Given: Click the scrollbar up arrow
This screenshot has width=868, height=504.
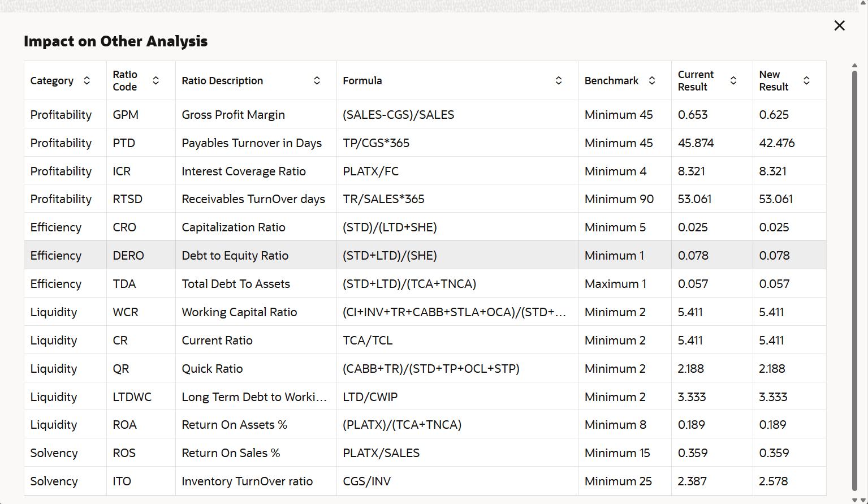Looking at the screenshot, I should pyautogui.click(x=855, y=66).
